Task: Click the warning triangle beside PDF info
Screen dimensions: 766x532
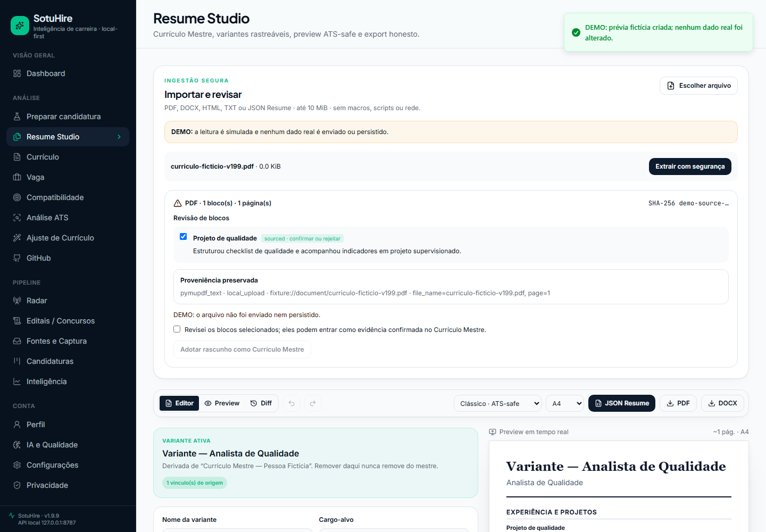Action: 178,203
